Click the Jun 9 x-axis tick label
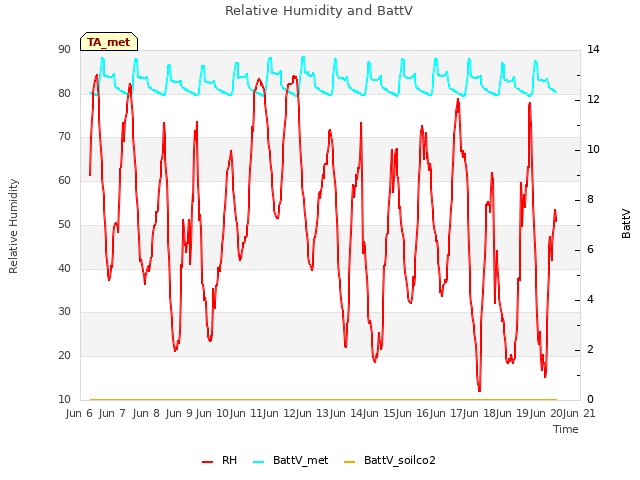The image size is (640, 480). tap(179, 413)
